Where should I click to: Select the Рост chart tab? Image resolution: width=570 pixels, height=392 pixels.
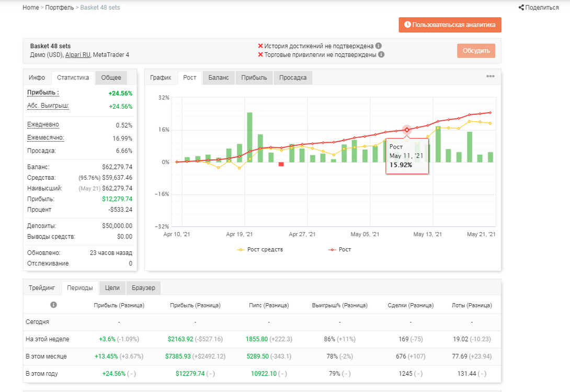(190, 78)
